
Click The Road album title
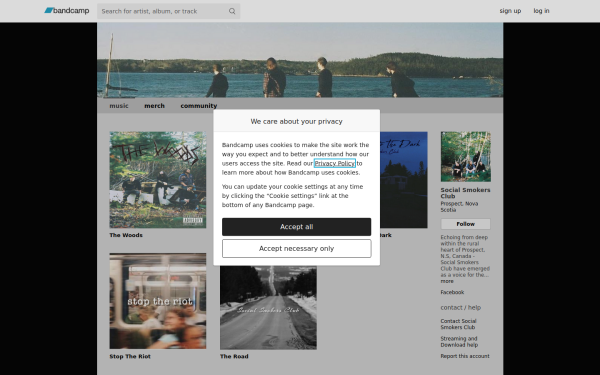[x=234, y=357]
